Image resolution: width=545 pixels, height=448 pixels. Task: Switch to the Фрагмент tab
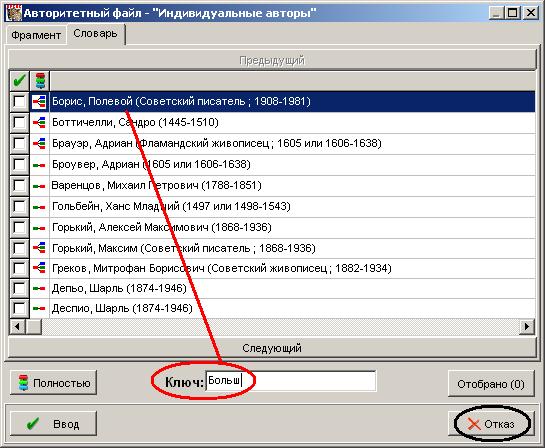pos(36,35)
